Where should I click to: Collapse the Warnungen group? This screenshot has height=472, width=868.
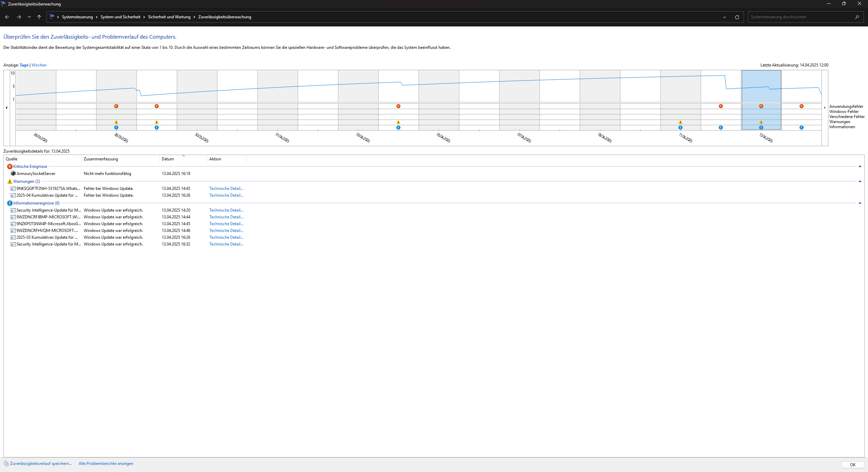coord(860,181)
